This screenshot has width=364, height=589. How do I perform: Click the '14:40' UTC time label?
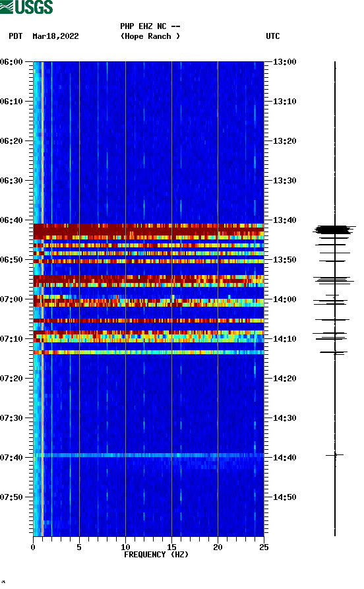285,458
